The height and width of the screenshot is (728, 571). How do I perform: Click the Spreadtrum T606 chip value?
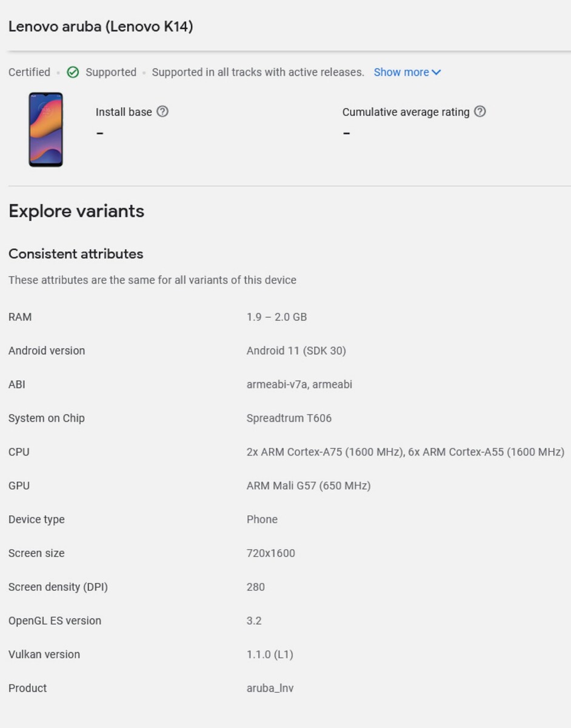(x=289, y=418)
